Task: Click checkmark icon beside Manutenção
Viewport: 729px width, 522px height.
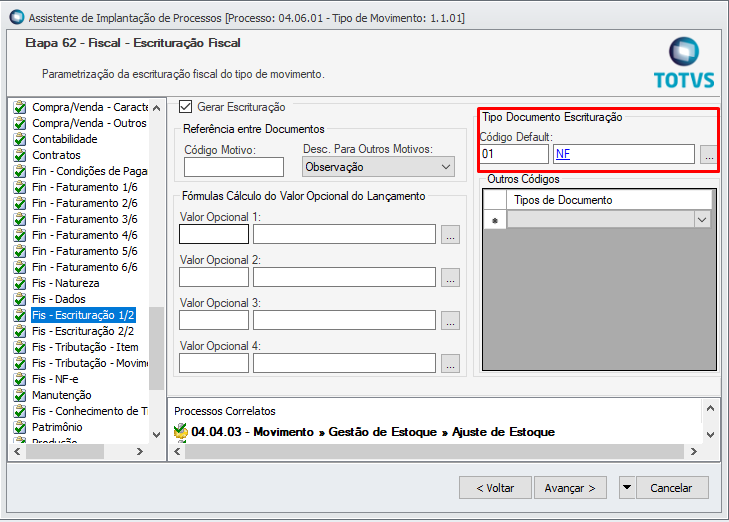Action: click(20, 395)
